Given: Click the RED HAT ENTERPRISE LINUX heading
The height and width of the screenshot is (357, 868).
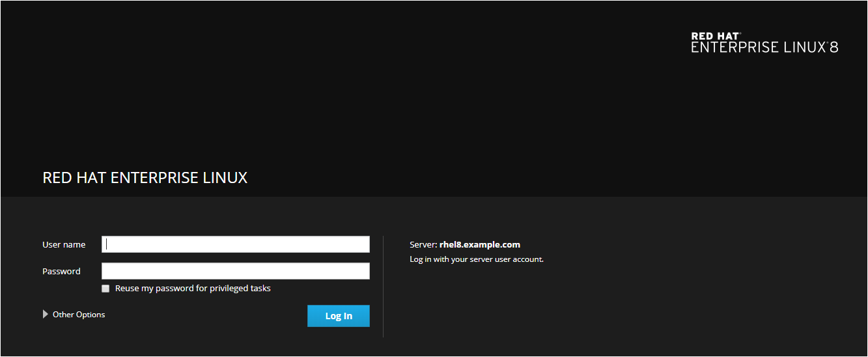Looking at the screenshot, I should click(x=145, y=178).
